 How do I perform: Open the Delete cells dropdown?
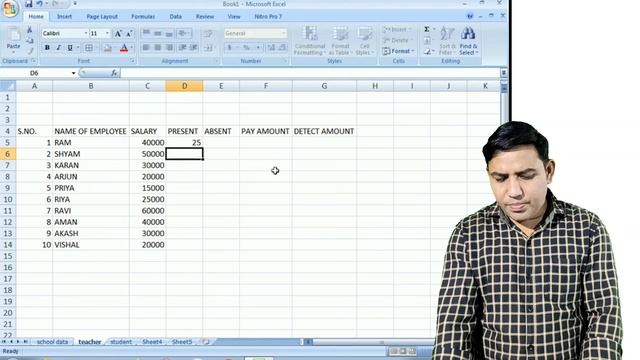pos(398,40)
